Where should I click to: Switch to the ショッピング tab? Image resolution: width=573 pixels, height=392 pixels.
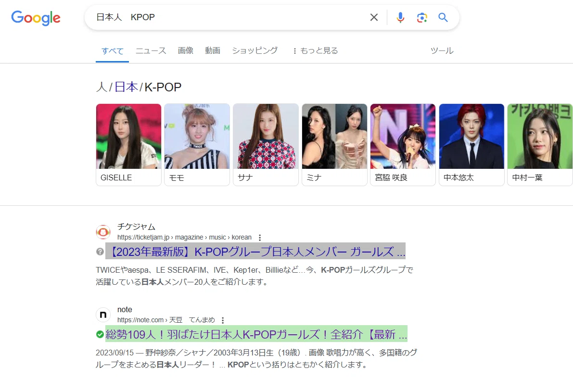[255, 51]
